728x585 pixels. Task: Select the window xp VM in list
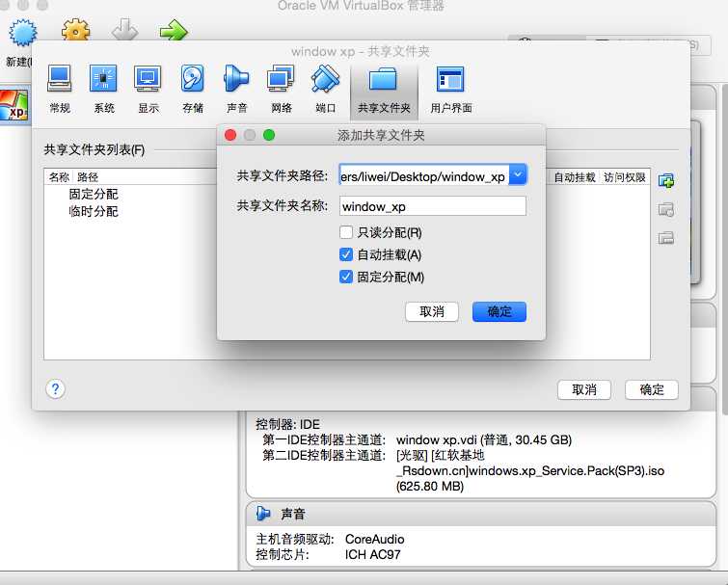point(14,105)
